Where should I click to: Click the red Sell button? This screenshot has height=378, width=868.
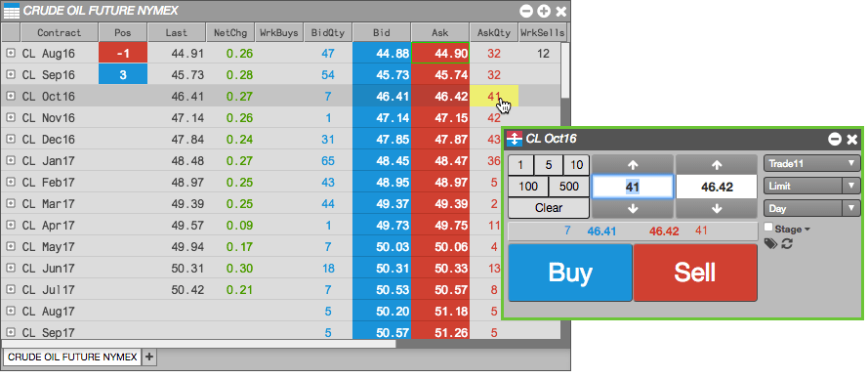tap(695, 273)
